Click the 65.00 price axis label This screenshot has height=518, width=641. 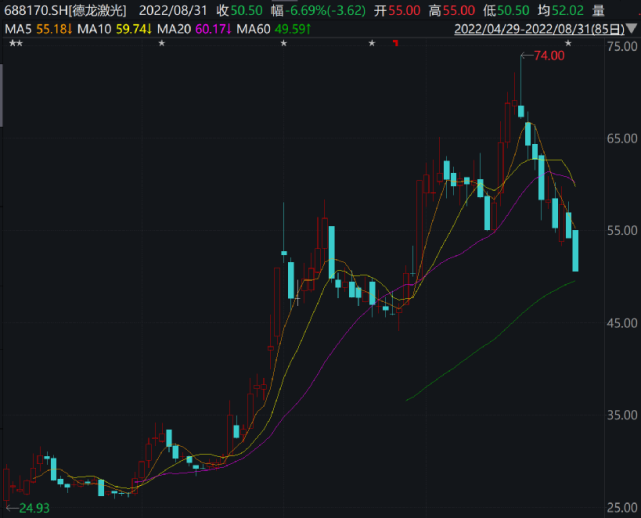tap(621, 138)
